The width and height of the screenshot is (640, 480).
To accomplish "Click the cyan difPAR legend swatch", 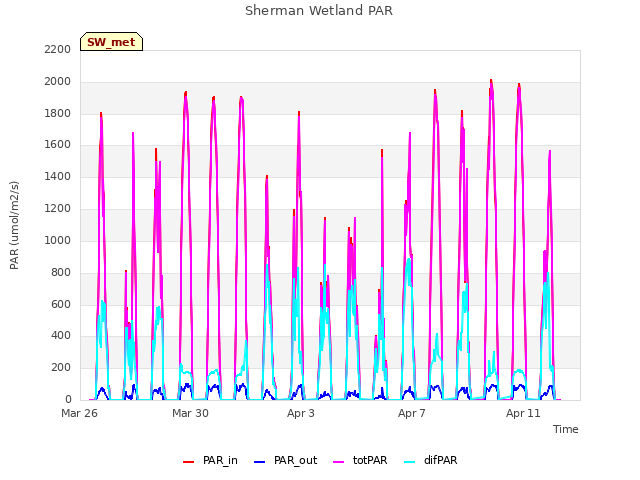I will pos(409,462).
